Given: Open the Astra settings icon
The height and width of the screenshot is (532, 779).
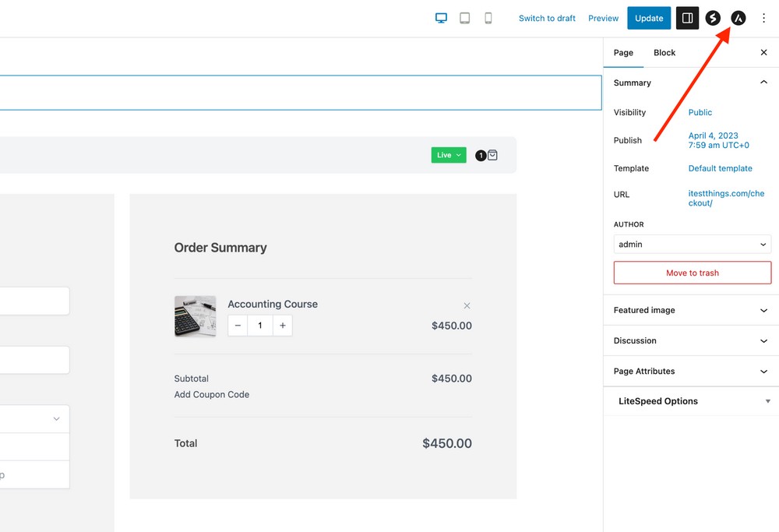Looking at the screenshot, I should pyautogui.click(x=738, y=18).
